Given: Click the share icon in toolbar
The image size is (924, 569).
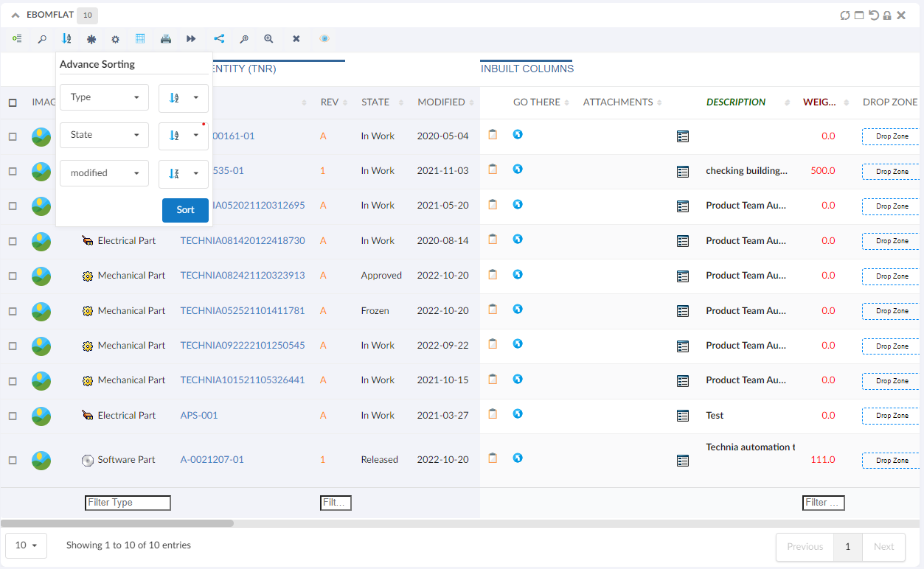Looking at the screenshot, I should pyautogui.click(x=219, y=38).
